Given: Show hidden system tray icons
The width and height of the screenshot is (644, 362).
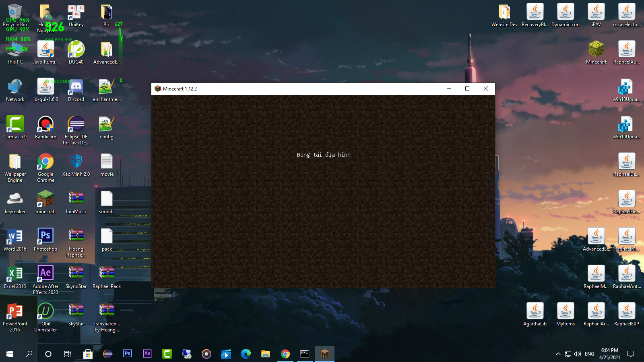Looking at the screenshot, I should click(558, 354).
